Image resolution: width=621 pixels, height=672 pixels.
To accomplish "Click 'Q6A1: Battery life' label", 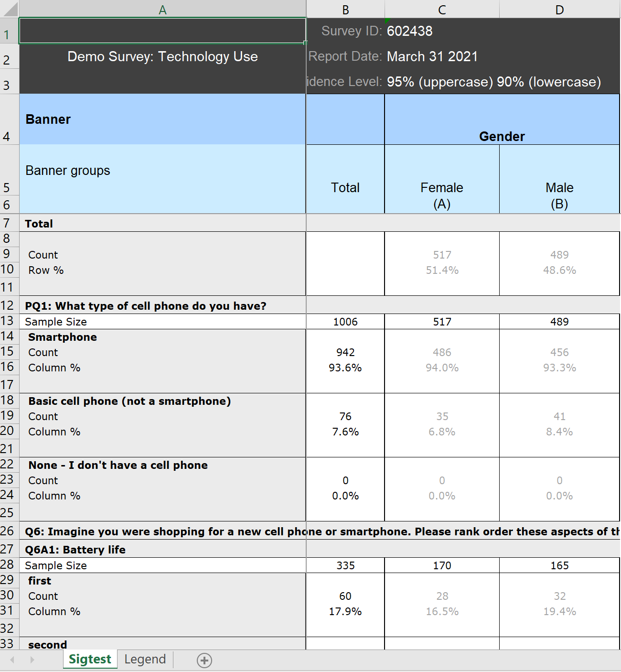I will 75,550.
